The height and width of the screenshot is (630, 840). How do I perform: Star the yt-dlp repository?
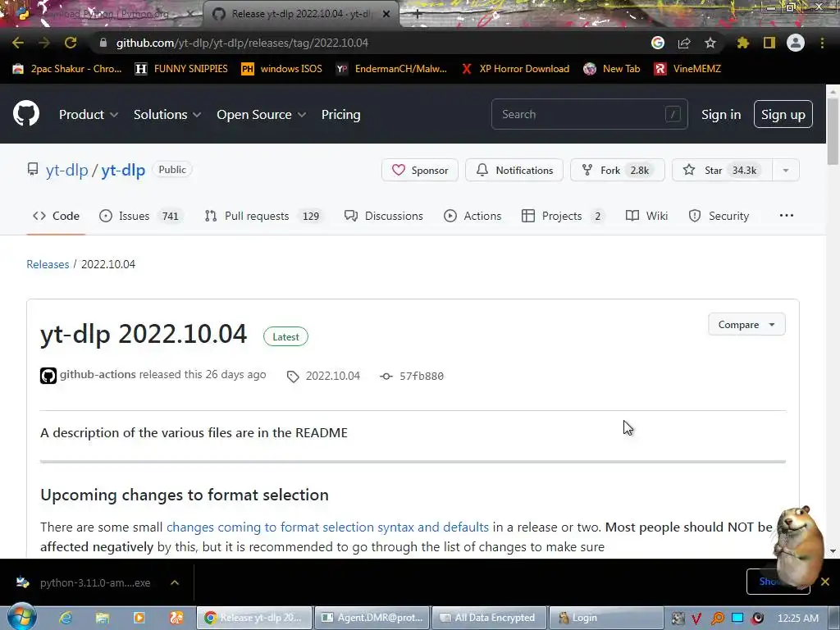pyautogui.click(x=722, y=171)
